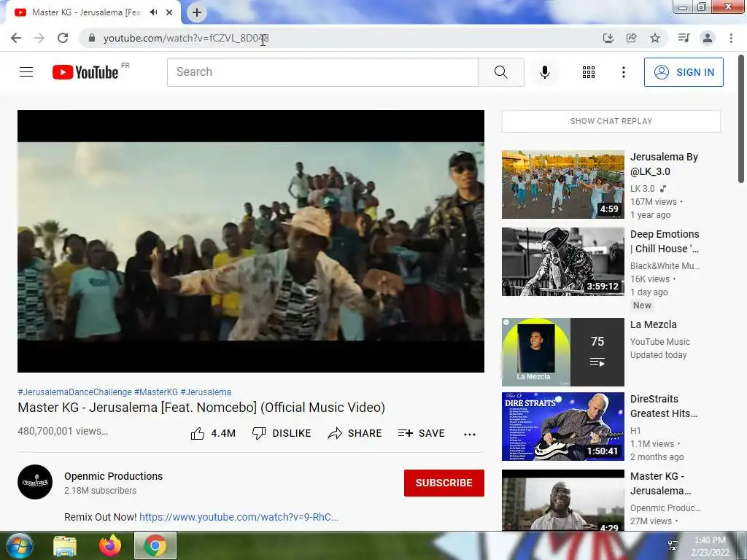Image resolution: width=747 pixels, height=560 pixels.
Task: Click the DISLIKE thumbs-down button
Action: point(282,433)
